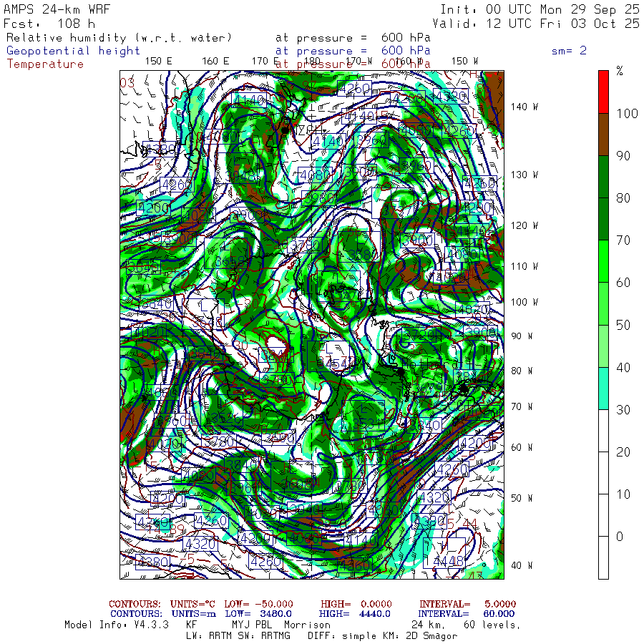This screenshot has width=644, height=644.
Task: Click the blue Geopotential height legend label
Action: tap(73, 51)
